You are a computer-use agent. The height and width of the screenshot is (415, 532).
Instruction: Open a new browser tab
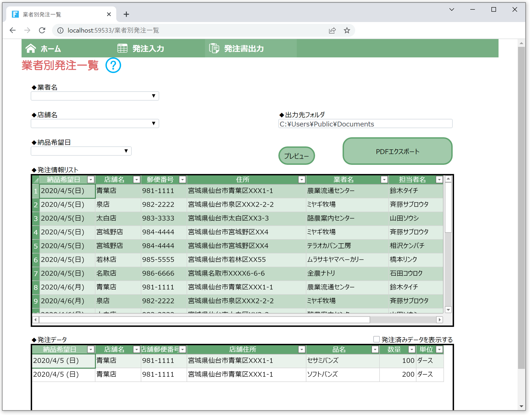[x=126, y=14]
